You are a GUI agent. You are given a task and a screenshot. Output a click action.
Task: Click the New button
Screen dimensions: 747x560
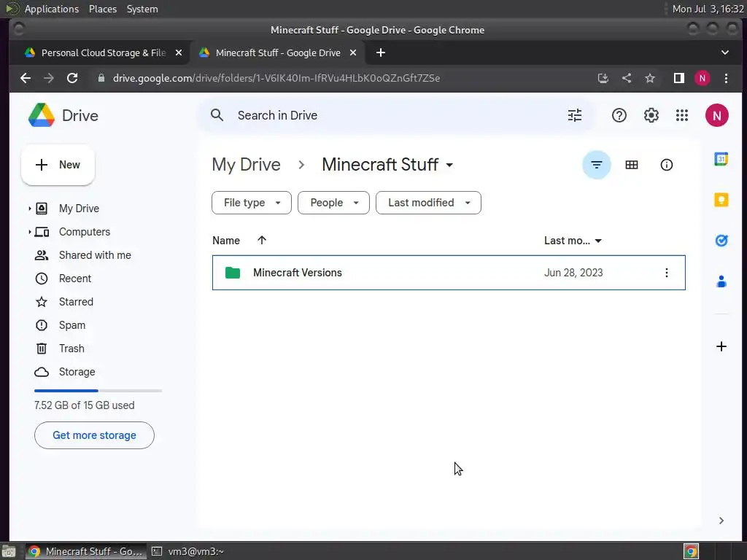pyautogui.click(x=58, y=165)
